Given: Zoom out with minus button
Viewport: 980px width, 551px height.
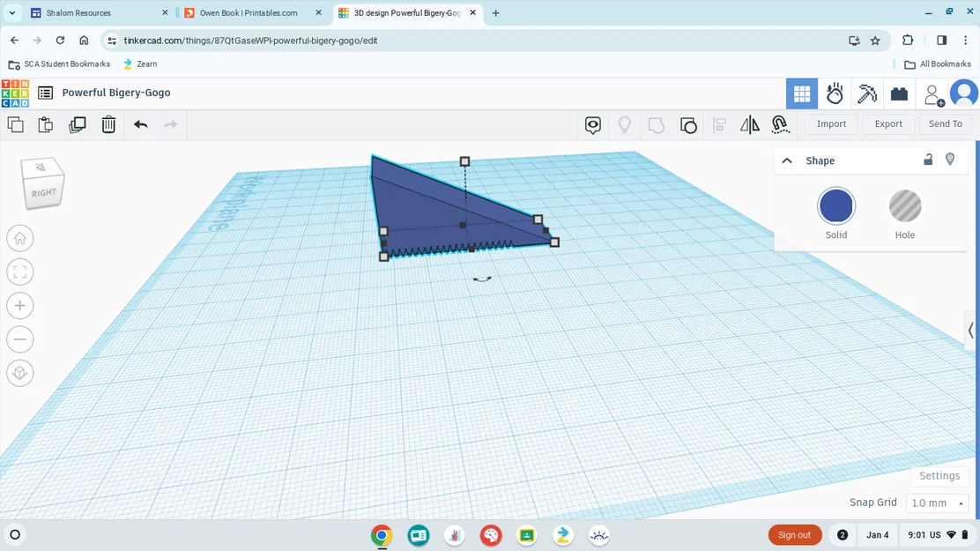Looking at the screenshot, I should coord(20,339).
